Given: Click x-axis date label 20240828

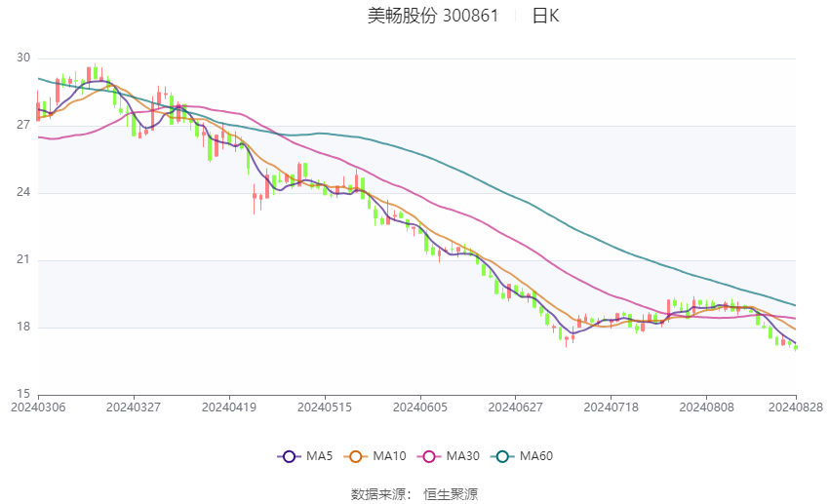Looking at the screenshot, I should [796, 407].
